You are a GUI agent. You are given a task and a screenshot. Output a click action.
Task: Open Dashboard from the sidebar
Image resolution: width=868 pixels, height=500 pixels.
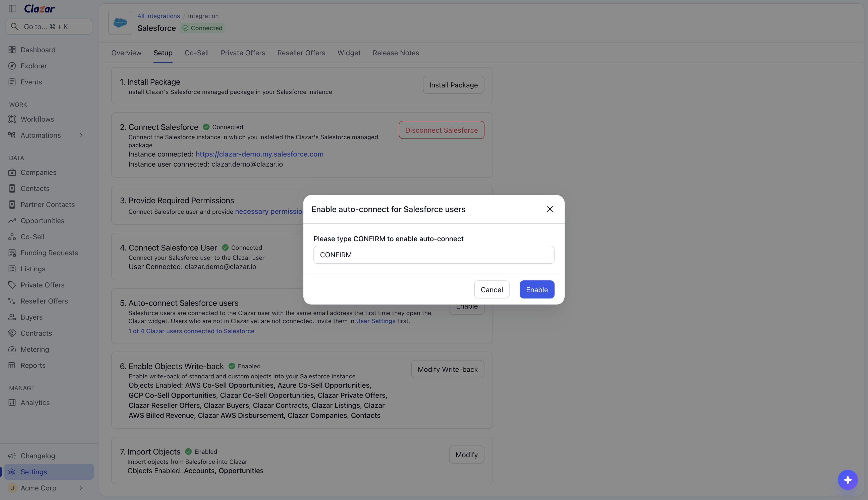(x=38, y=50)
